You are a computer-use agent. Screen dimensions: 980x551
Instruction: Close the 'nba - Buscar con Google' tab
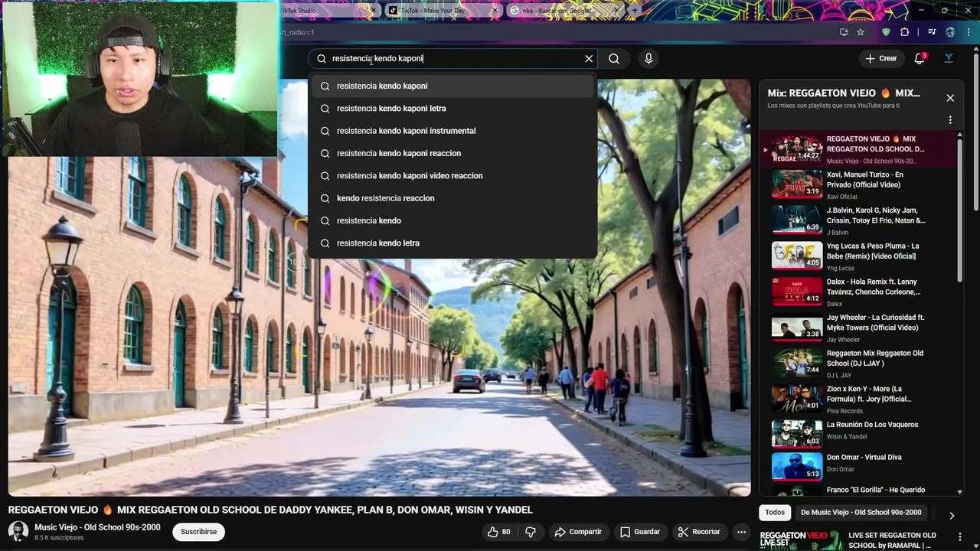click(x=617, y=10)
